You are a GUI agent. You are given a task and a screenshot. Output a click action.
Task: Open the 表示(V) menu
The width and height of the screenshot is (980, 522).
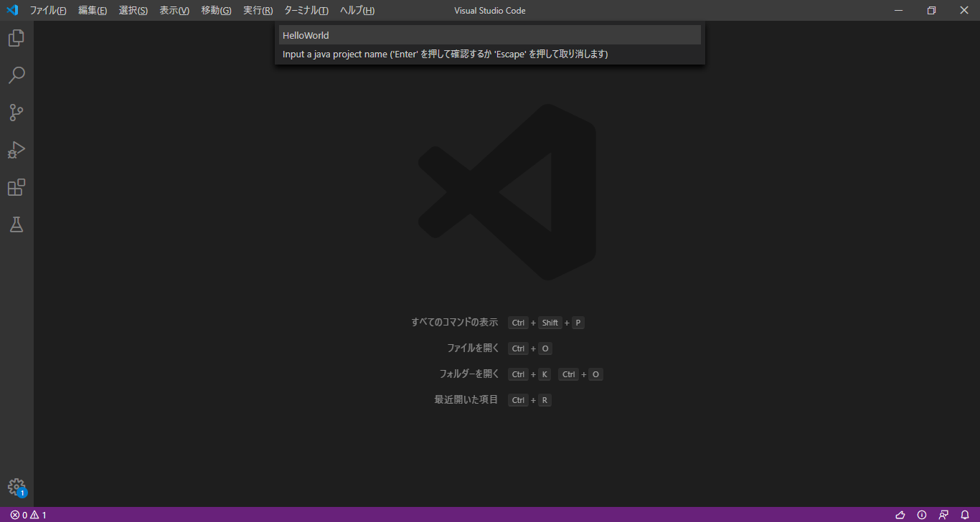pos(174,10)
